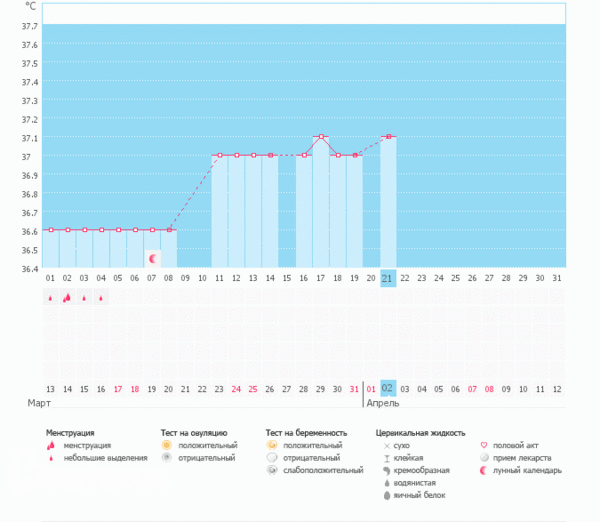Click the lunar calendar moon icon on day 07
This screenshot has height=522, width=600.
point(152,258)
